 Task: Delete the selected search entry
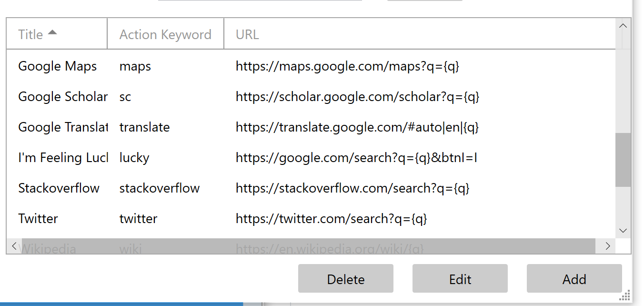coord(346,279)
